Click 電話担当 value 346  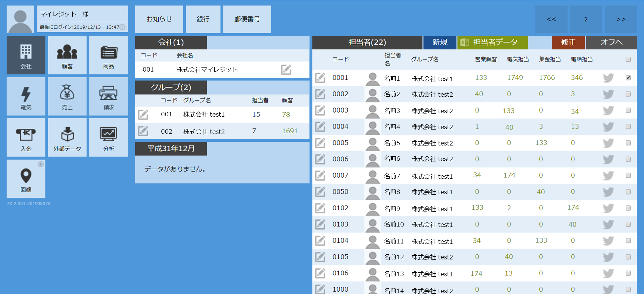point(577,78)
